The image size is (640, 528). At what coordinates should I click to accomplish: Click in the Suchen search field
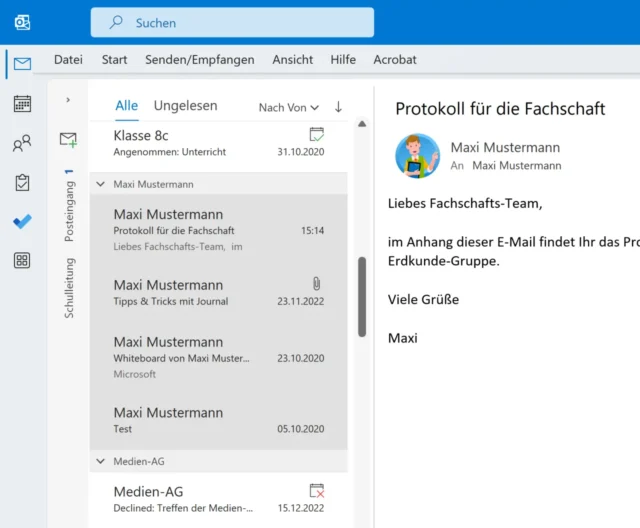pyautogui.click(x=232, y=22)
